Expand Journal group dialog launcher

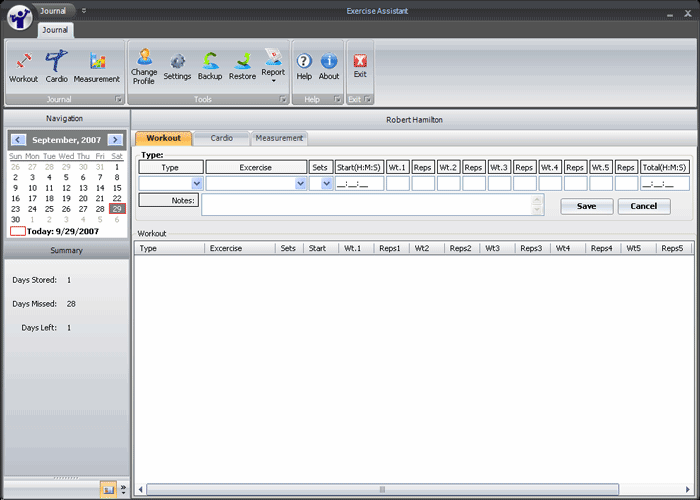(118, 100)
